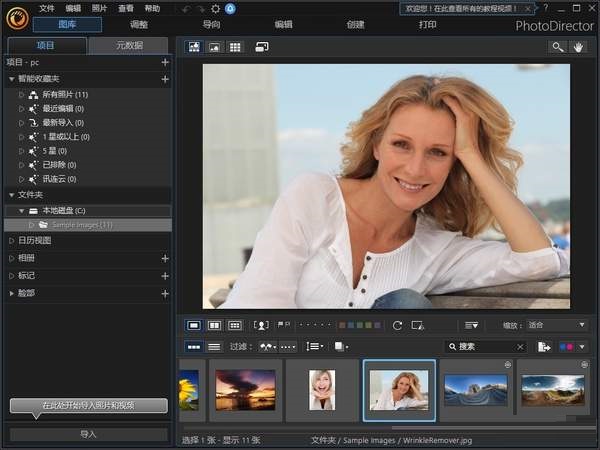Click the export/share icon beside search

coord(544,347)
